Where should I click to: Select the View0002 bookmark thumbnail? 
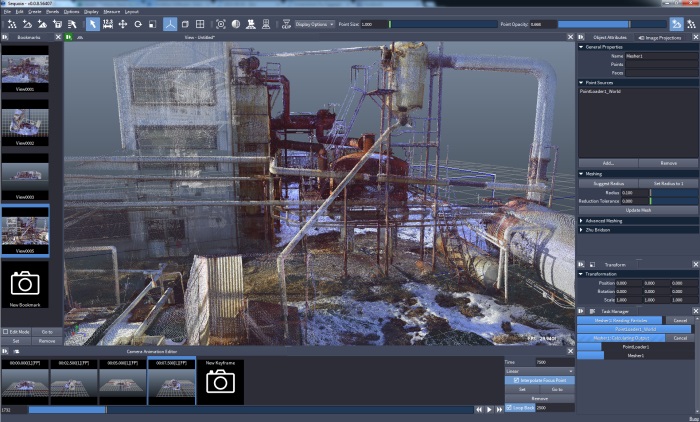coord(25,123)
